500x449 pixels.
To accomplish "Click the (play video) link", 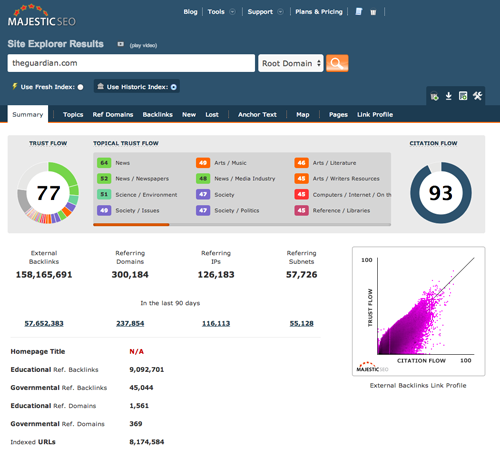I will [x=143, y=45].
